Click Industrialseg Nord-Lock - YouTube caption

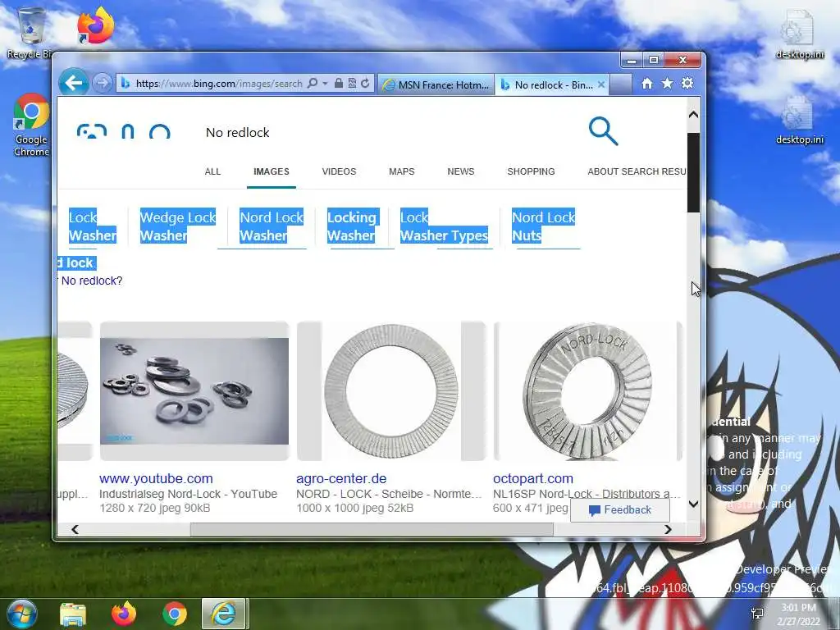pyautogui.click(x=188, y=494)
